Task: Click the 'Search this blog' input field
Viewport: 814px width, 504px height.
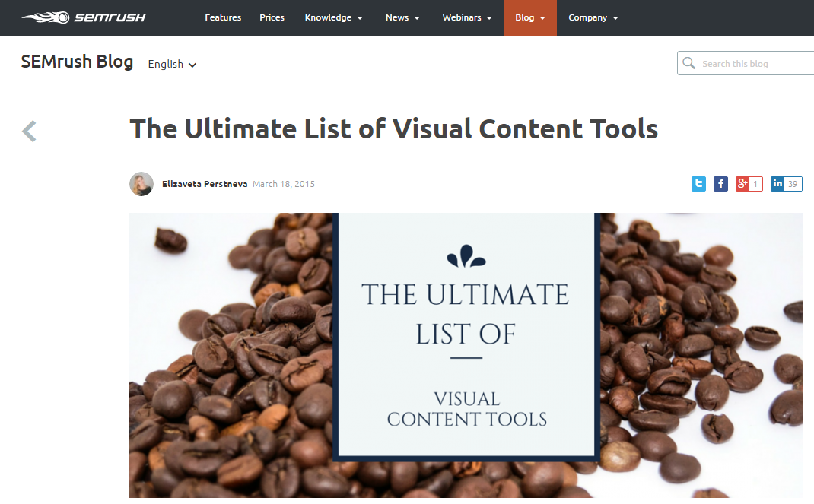Action: [749, 63]
